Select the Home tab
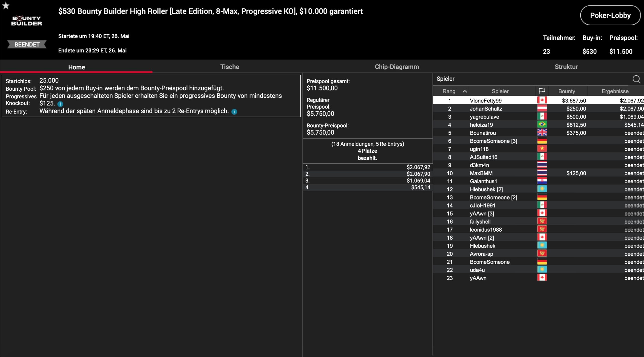This screenshot has height=357, width=644. 76,67
